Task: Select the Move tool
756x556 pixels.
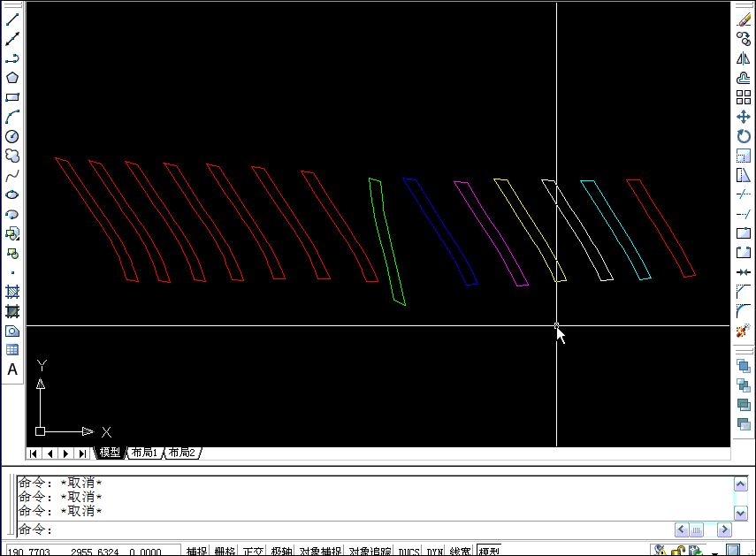Action: pyautogui.click(x=744, y=117)
